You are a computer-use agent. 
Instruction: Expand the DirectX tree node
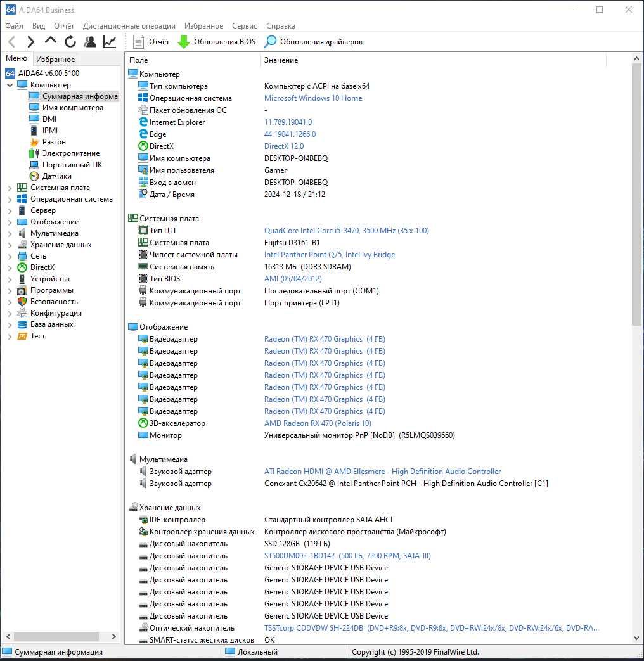coord(10,267)
